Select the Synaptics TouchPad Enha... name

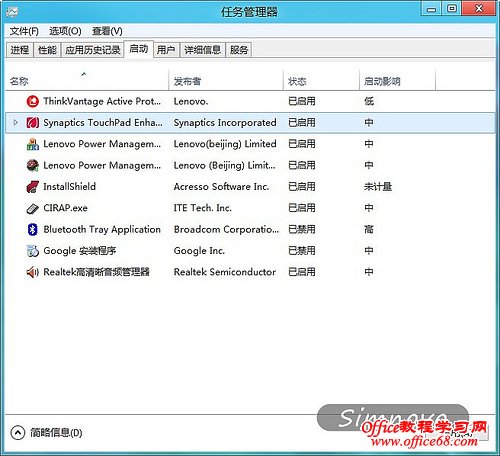(x=103, y=123)
